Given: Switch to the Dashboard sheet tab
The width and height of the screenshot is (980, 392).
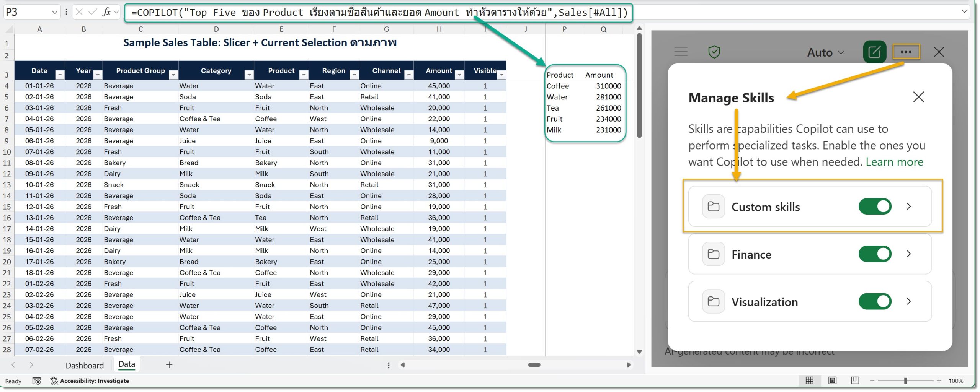Looking at the screenshot, I should (85, 365).
